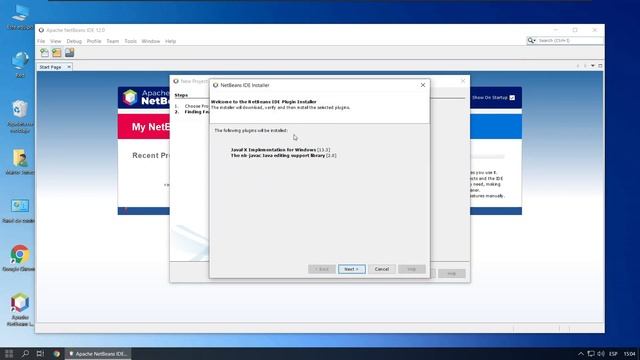Click Cancel in the Plugin Installer dialog
Viewport: 640px width, 360px height.
pyautogui.click(x=382, y=269)
